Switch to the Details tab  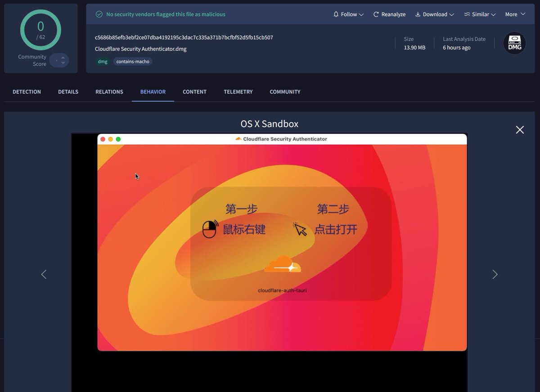(x=68, y=92)
